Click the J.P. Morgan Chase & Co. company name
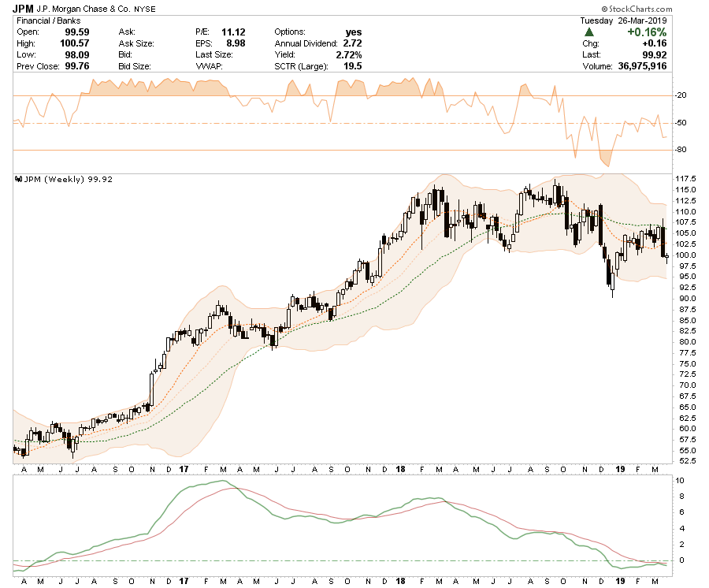This screenshot has width=709, height=588. click(x=84, y=9)
